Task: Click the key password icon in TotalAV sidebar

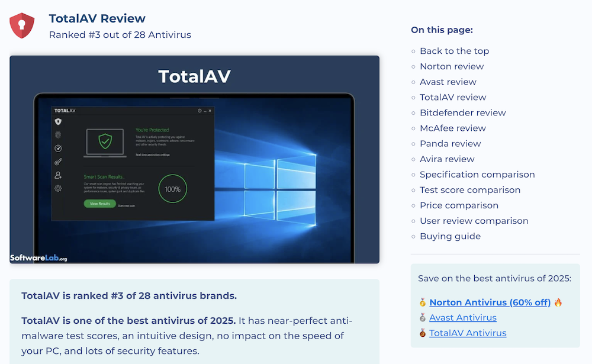Action: 58,162
